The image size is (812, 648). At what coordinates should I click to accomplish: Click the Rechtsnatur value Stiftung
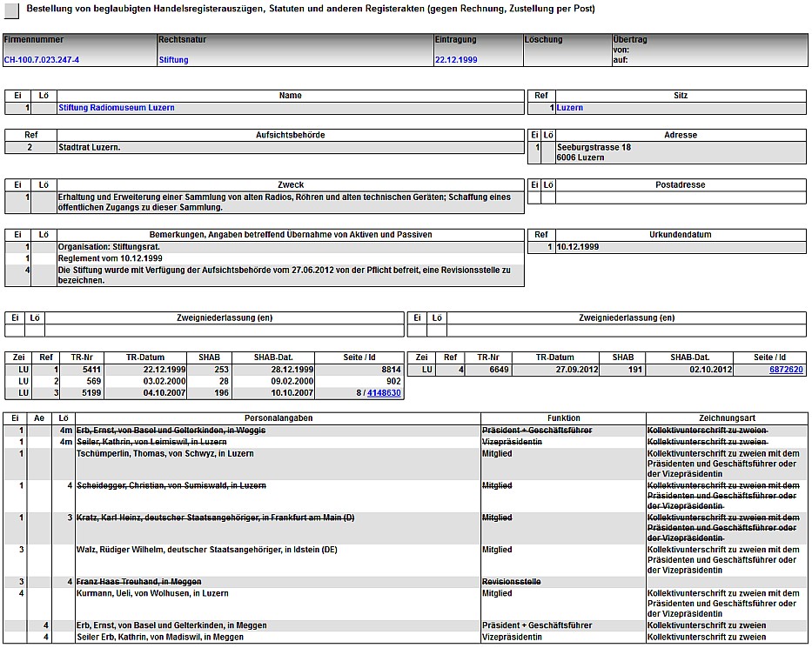(173, 60)
